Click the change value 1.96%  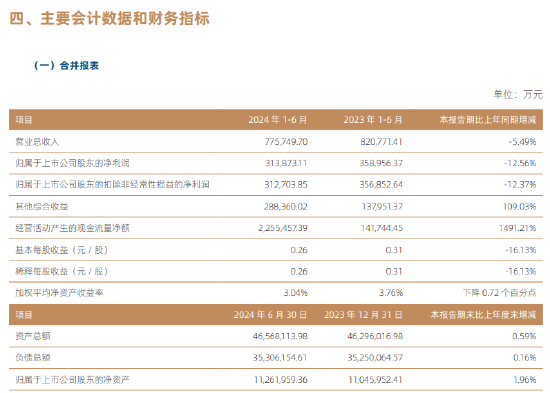525,380
